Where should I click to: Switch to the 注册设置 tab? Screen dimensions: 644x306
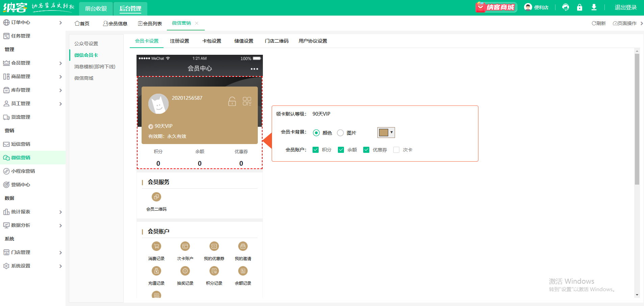[179, 41]
